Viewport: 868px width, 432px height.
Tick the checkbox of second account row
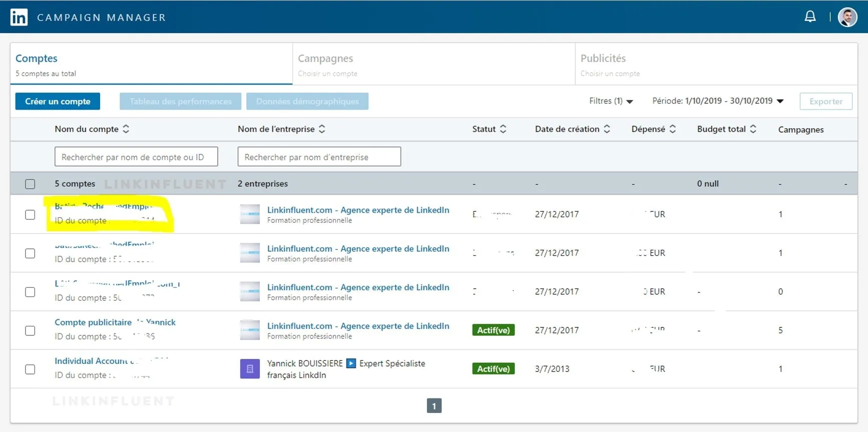tap(30, 253)
